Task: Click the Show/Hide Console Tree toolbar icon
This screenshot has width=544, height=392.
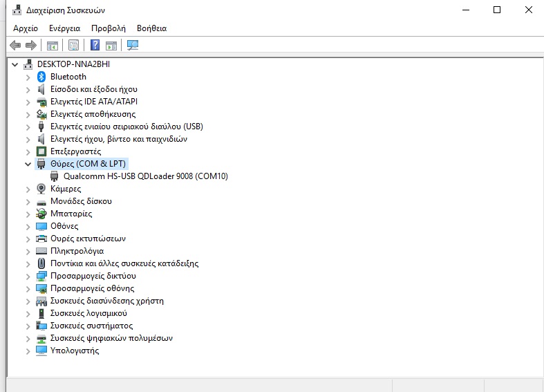Action: (x=52, y=46)
